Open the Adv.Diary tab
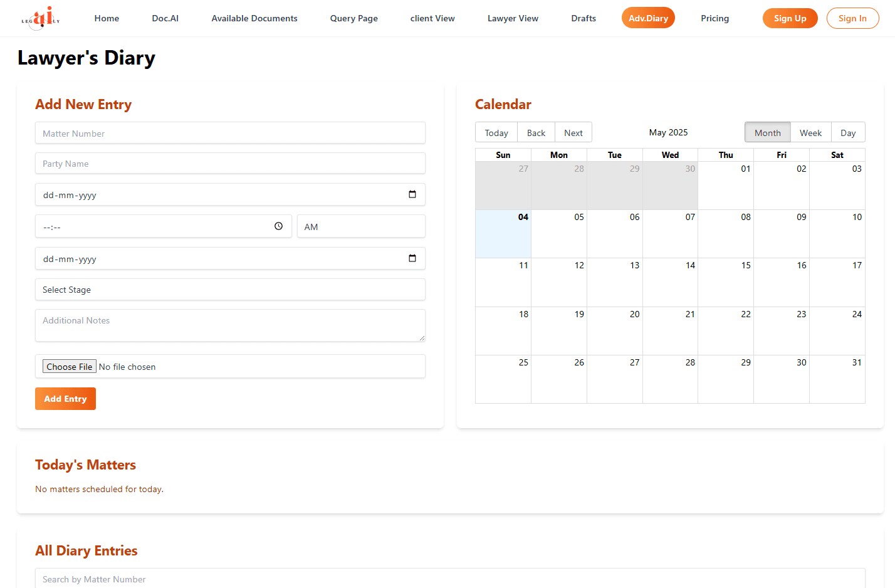 pos(648,18)
